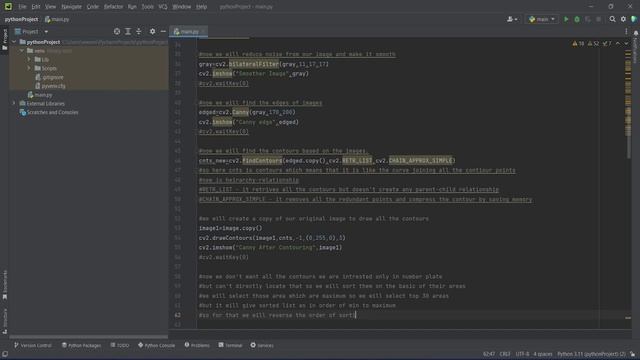640x360 pixels.
Task: Click the Stop icon in the run toolbar
Action: point(598,19)
